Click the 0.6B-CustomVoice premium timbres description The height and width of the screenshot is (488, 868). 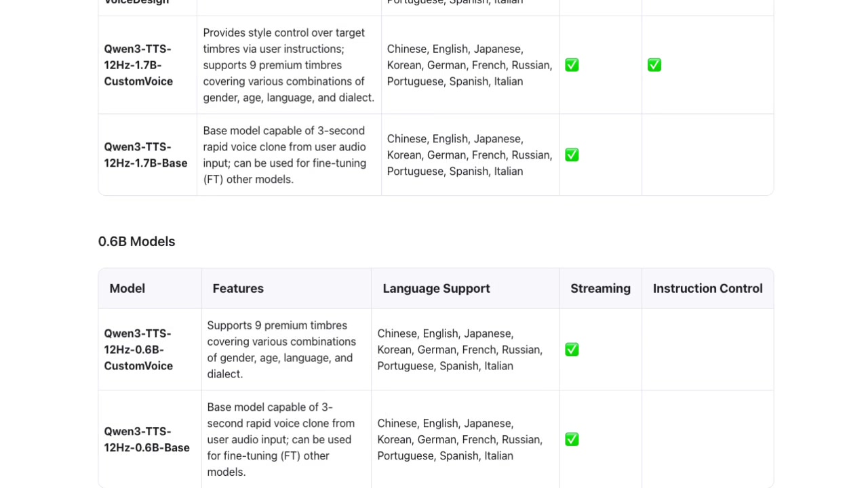281,350
